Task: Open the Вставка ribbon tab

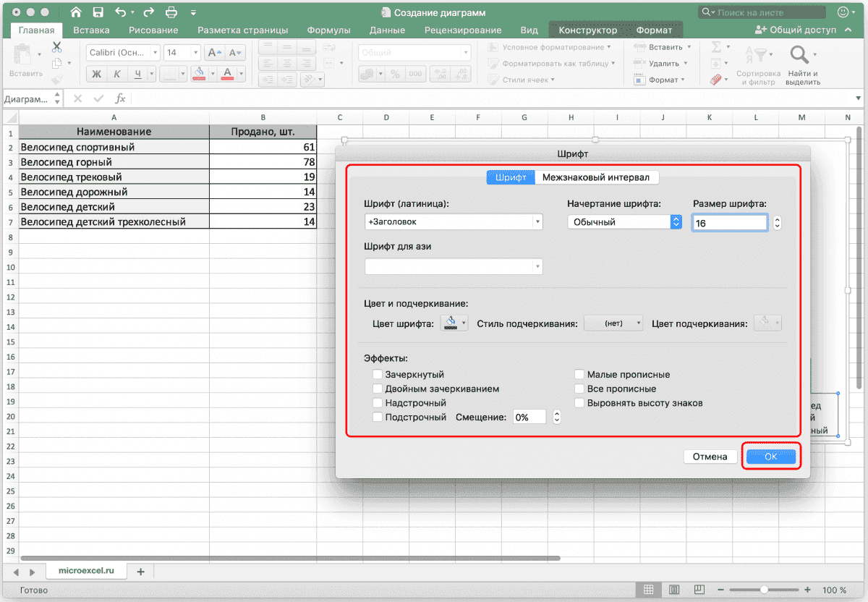Action: point(91,30)
